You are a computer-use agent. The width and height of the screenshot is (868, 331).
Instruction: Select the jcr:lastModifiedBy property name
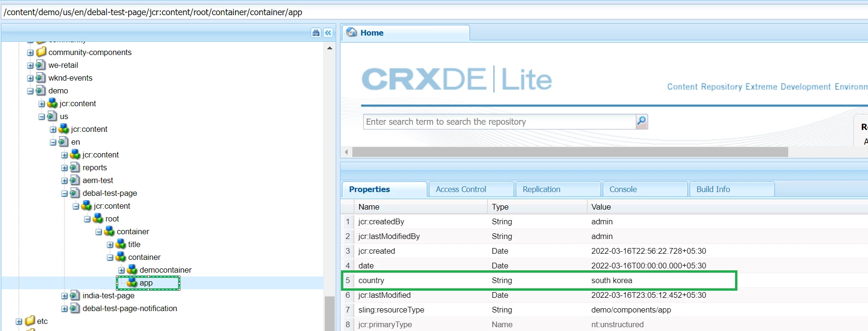389,236
